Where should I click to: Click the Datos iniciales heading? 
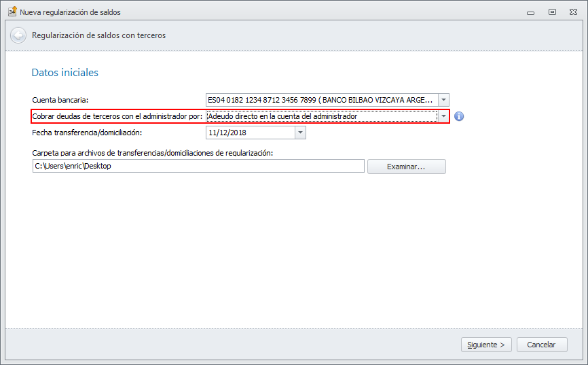pyautogui.click(x=65, y=72)
